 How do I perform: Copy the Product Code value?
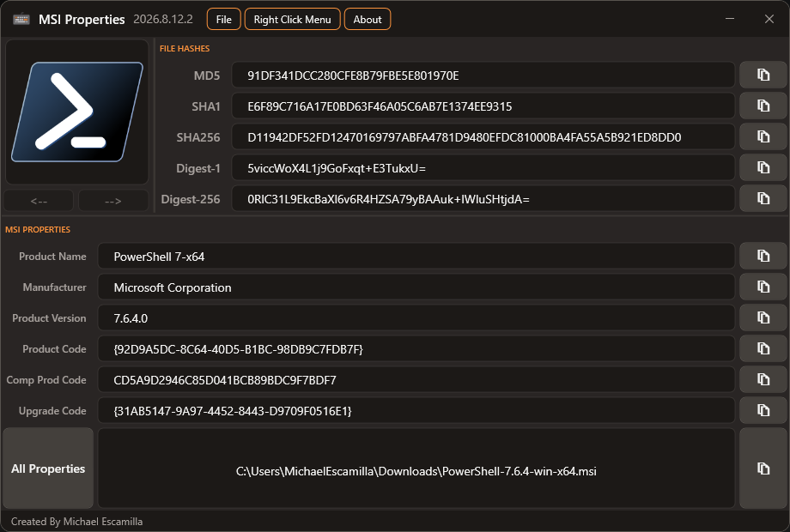(x=763, y=348)
